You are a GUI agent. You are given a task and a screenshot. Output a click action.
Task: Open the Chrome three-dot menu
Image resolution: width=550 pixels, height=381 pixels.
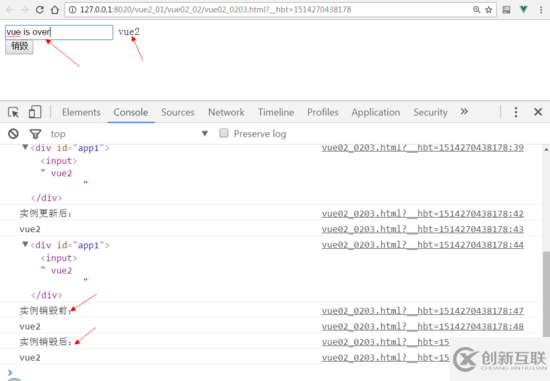coord(541,9)
